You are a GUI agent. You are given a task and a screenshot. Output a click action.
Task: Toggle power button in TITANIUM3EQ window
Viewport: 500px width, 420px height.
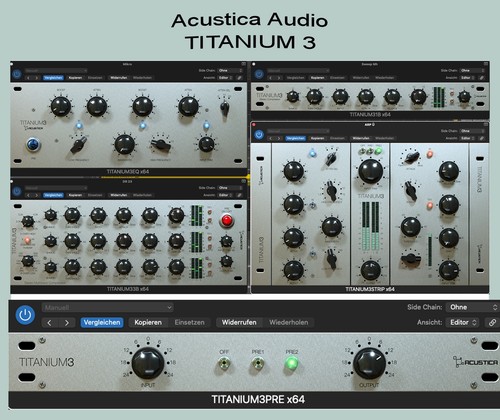pyautogui.click(x=17, y=74)
